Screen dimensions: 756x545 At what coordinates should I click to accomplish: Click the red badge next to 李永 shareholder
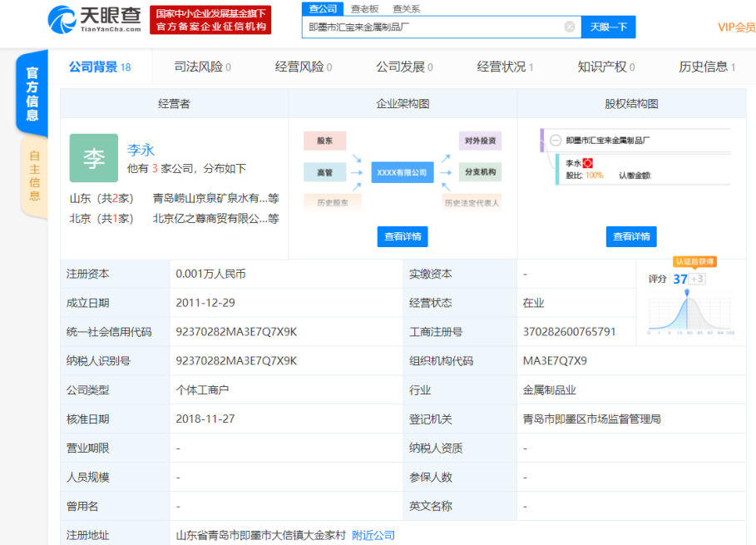pos(588,163)
